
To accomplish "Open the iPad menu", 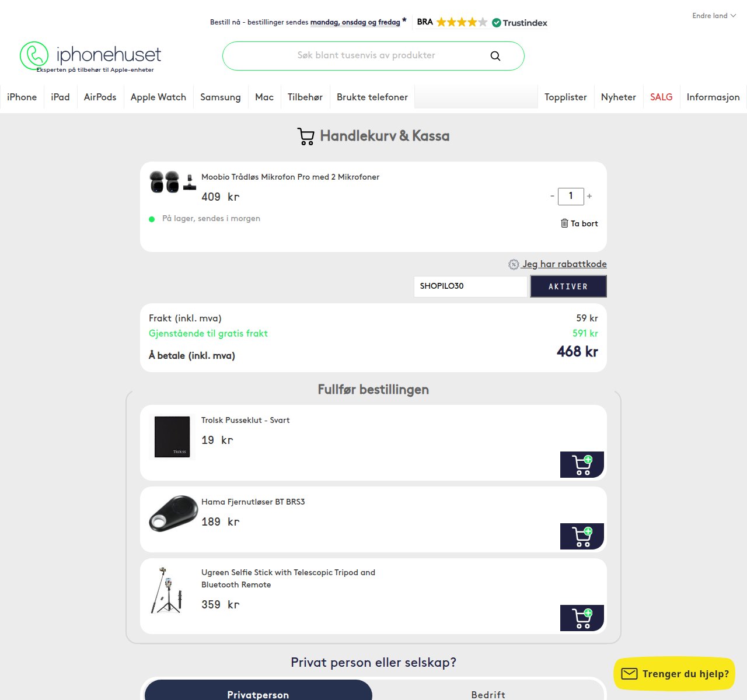I will 60,97.
